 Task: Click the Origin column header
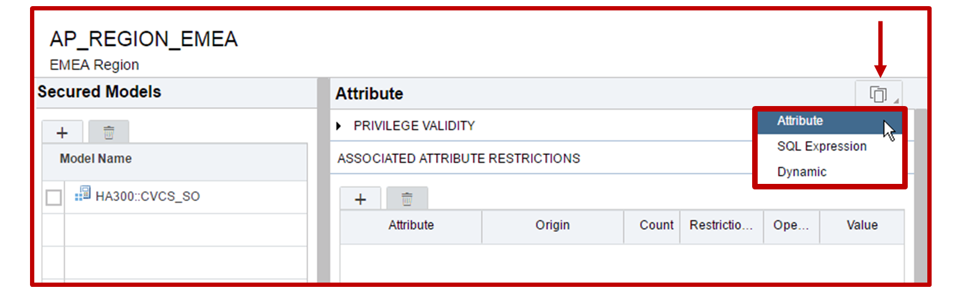[552, 226]
